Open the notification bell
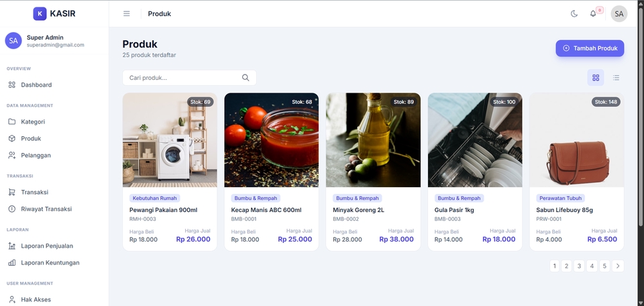This screenshot has width=644, height=306. pyautogui.click(x=593, y=13)
